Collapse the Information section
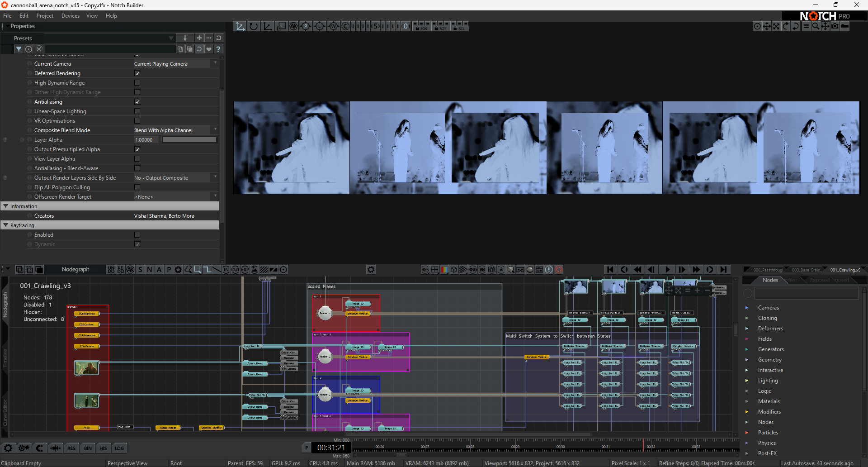Screen dimensions: 868x467 coord(6,206)
